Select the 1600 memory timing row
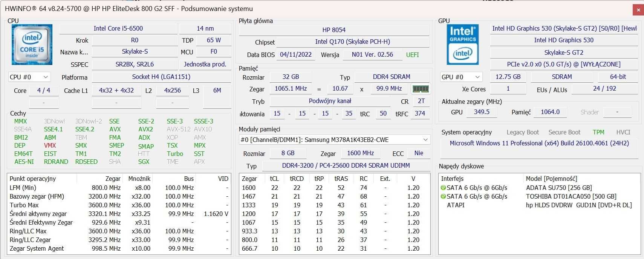The width and height of the screenshot is (644, 259). click(x=335, y=188)
